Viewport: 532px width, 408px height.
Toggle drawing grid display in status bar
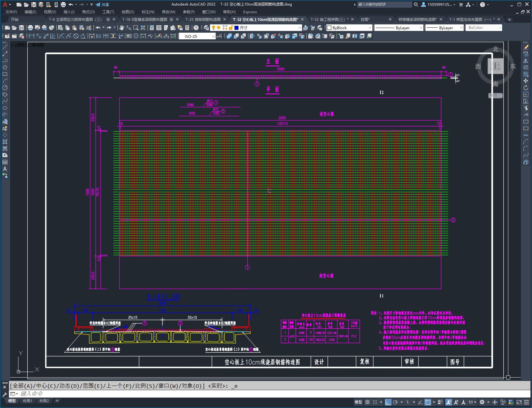point(367,402)
